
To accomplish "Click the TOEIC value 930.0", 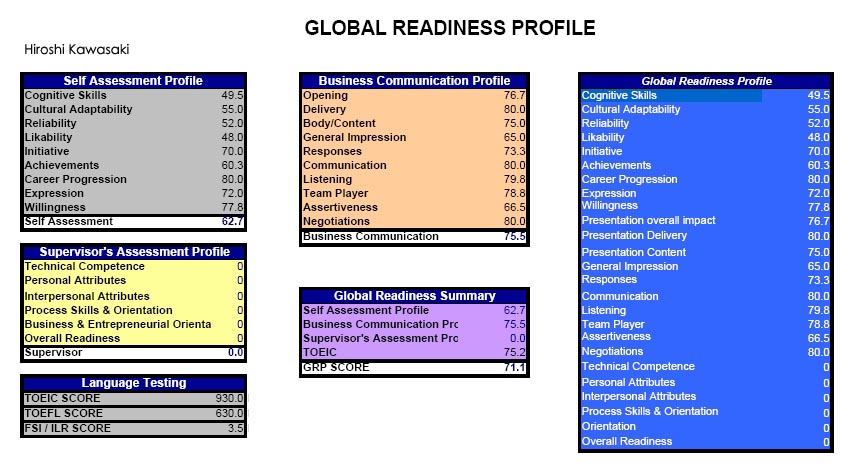I will tap(229, 398).
